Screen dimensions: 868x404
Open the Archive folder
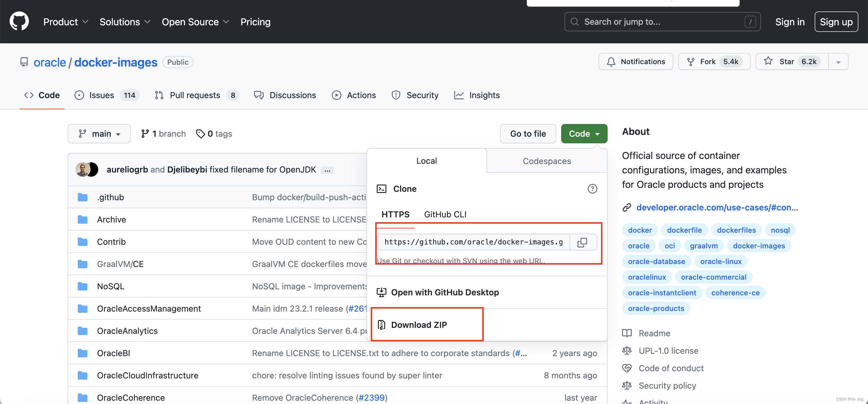pyautogui.click(x=112, y=219)
